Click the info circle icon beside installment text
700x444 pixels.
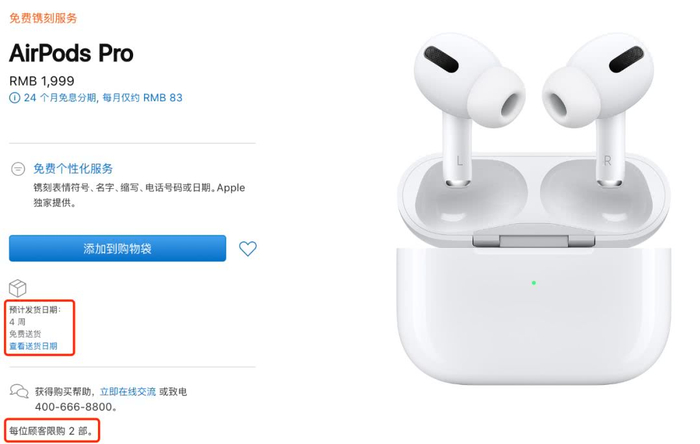(15, 98)
